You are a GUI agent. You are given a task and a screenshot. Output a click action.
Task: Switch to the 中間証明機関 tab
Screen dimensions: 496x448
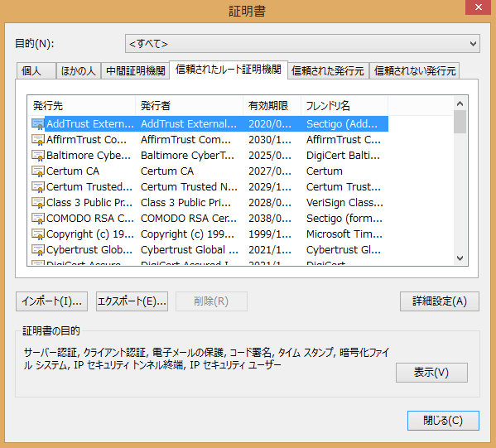tap(136, 71)
